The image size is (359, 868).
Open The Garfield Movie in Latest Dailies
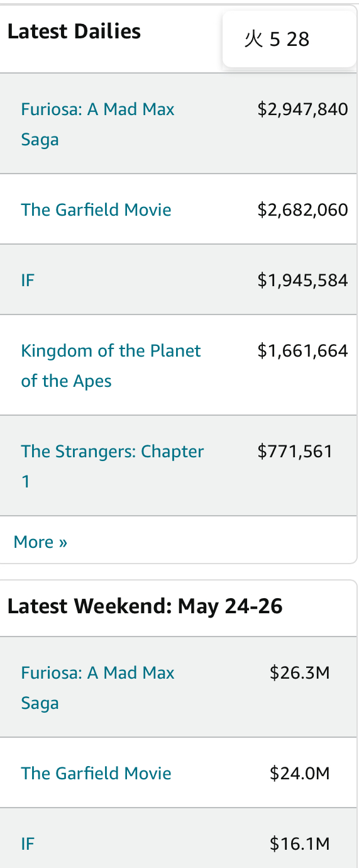96,209
